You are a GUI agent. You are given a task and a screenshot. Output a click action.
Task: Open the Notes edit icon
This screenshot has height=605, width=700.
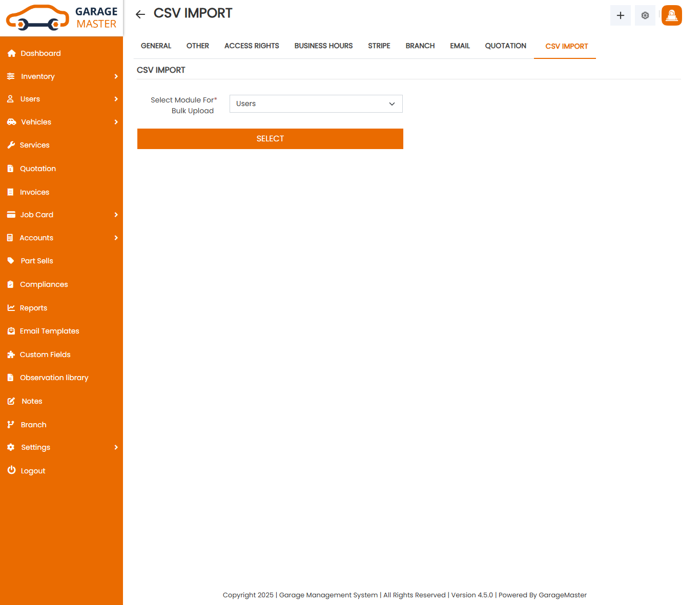[x=11, y=401]
